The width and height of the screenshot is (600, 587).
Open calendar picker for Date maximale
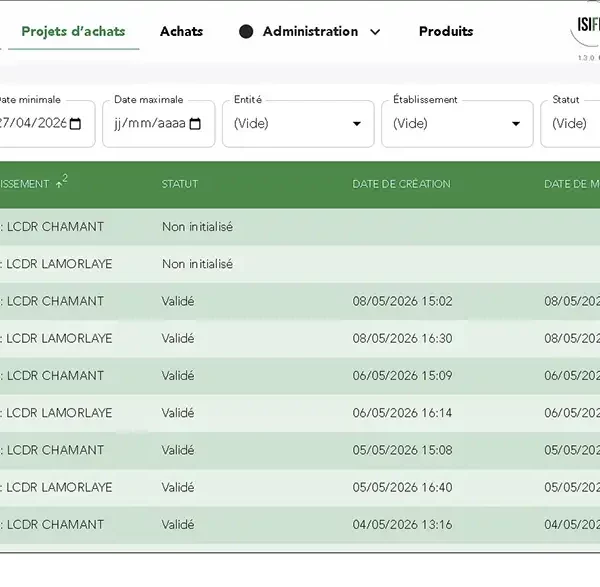[x=195, y=124]
